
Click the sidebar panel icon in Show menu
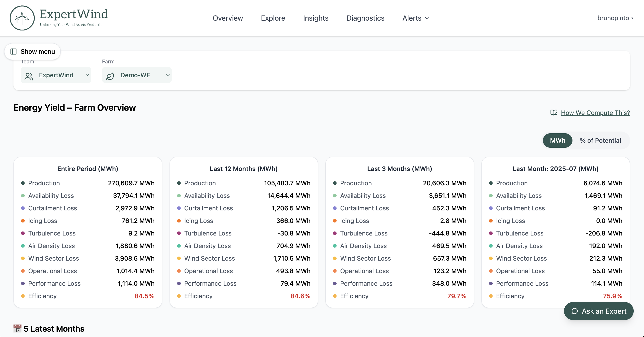tap(13, 52)
